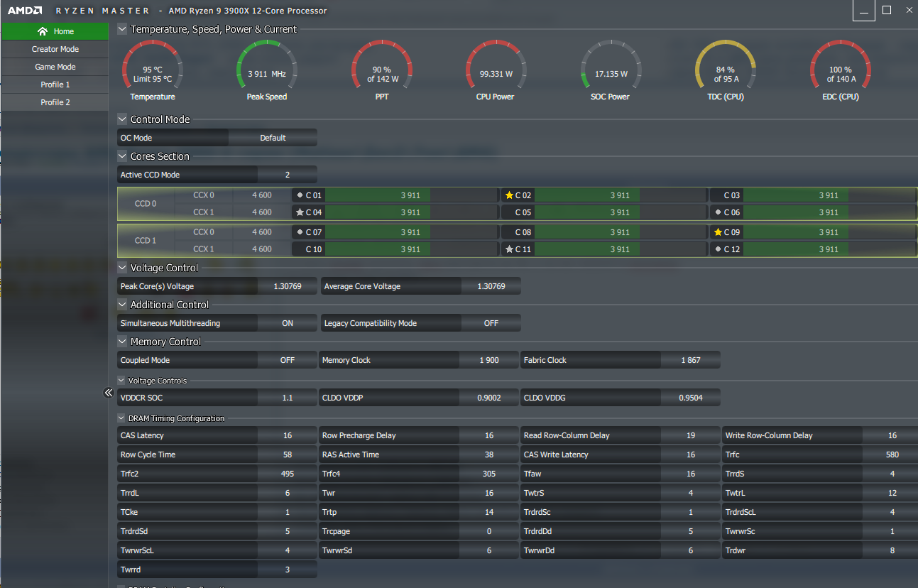This screenshot has width=918, height=588.
Task: Switch to the Profile 1 tab
Action: (55, 85)
